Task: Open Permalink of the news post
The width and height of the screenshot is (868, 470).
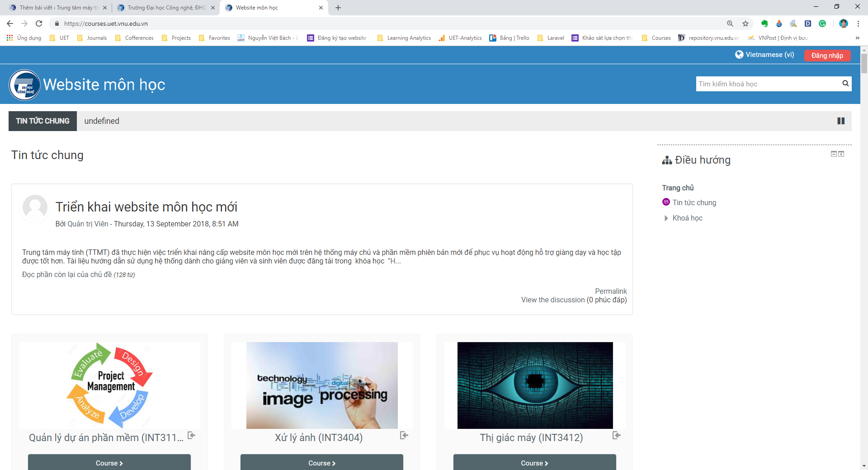Action: coord(611,291)
